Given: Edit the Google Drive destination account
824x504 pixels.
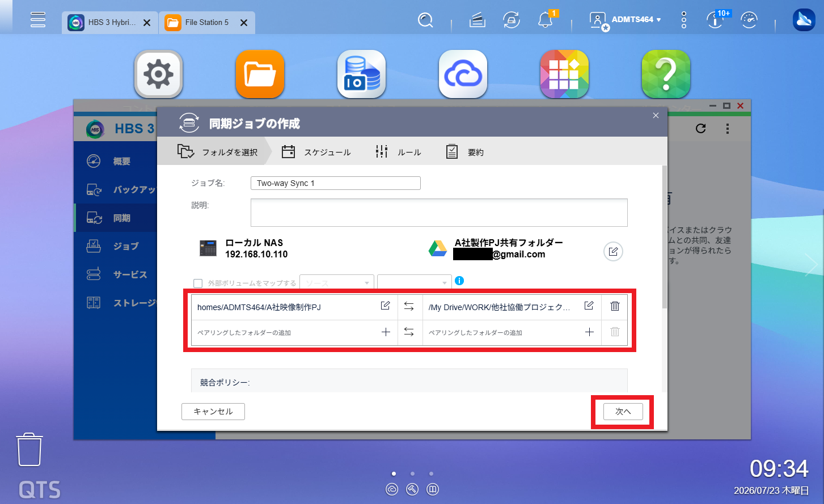Looking at the screenshot, I should click(613, 252).
